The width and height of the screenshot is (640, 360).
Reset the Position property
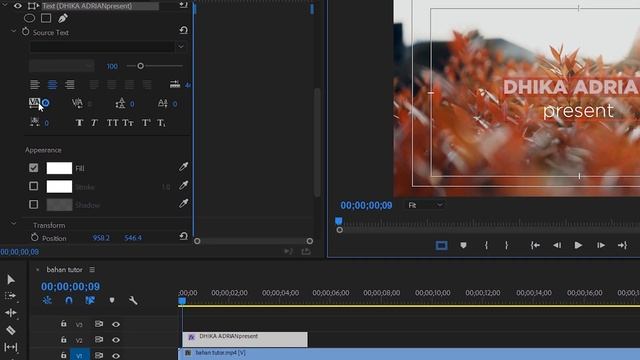(x=183, y=236)
